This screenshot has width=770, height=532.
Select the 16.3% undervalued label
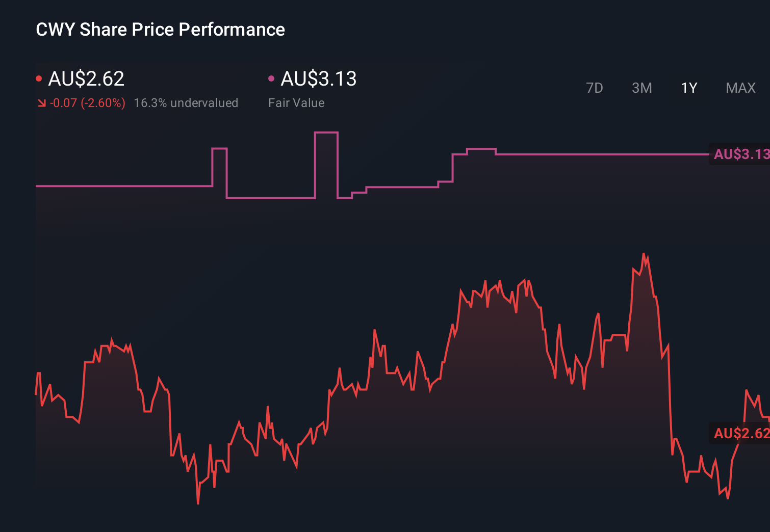186,102
